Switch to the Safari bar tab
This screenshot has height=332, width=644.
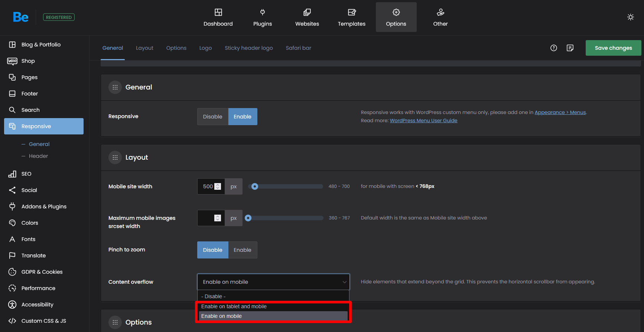coord(299,48)
